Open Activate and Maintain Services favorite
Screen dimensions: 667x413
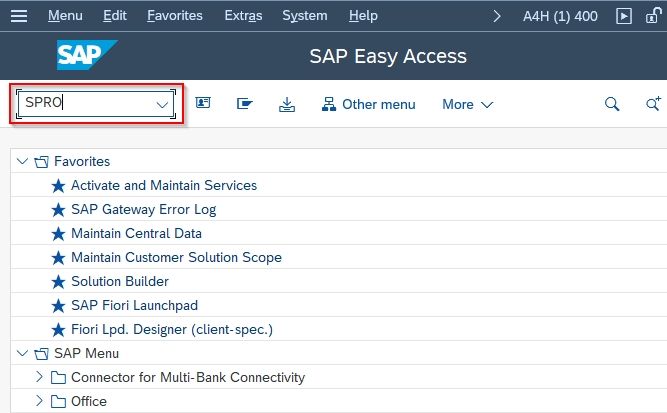click(164, 185)
